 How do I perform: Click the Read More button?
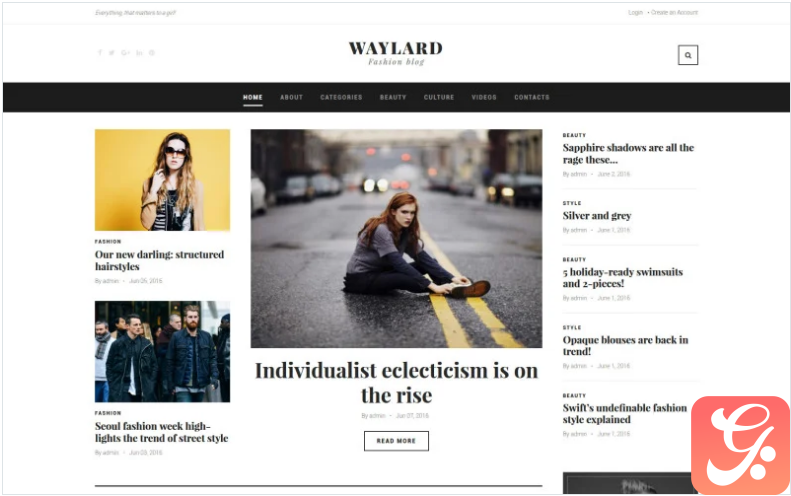[396, 441]
